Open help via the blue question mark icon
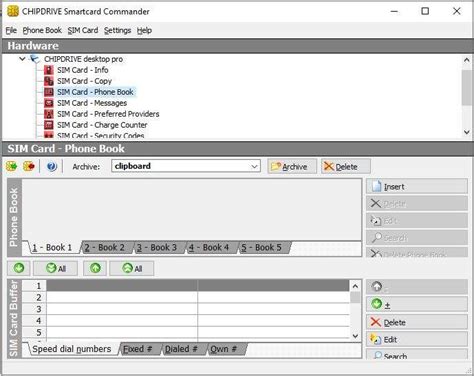This screenshot has height=376, width=474. point(52,166)
